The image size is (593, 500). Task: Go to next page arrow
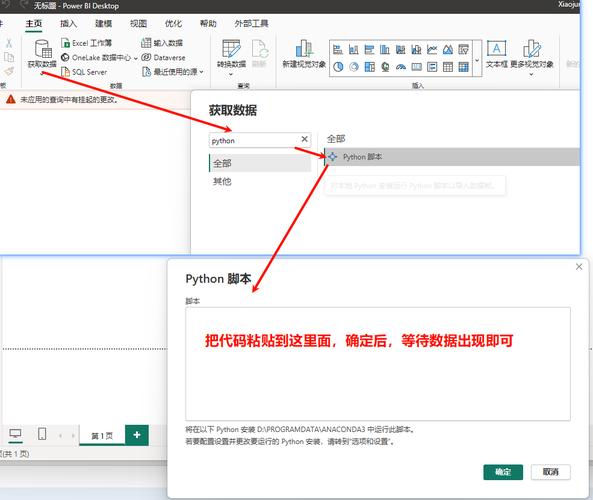tap(73, 436)
